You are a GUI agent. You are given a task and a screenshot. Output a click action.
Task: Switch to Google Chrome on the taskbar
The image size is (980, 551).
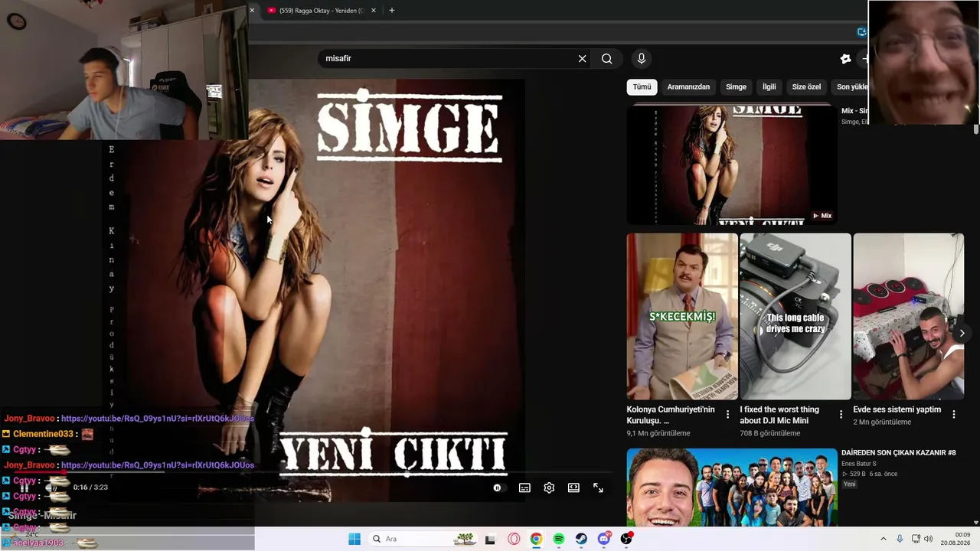pos(536,539)
